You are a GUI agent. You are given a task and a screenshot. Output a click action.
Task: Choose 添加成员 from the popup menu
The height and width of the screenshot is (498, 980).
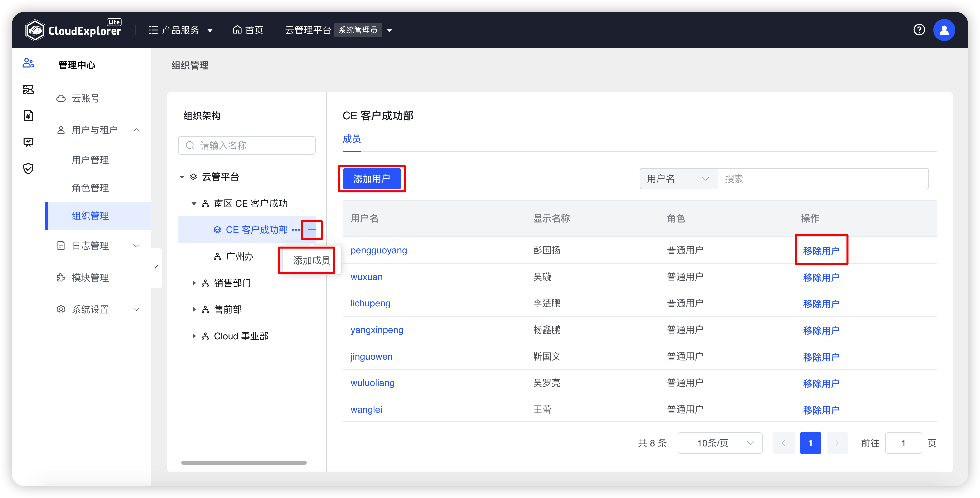[311, 260]
